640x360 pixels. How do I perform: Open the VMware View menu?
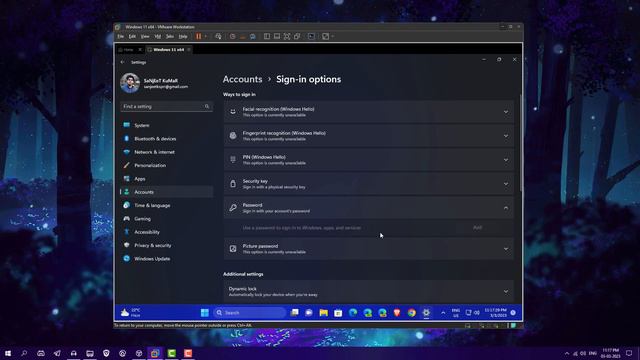tap(145, 36)
